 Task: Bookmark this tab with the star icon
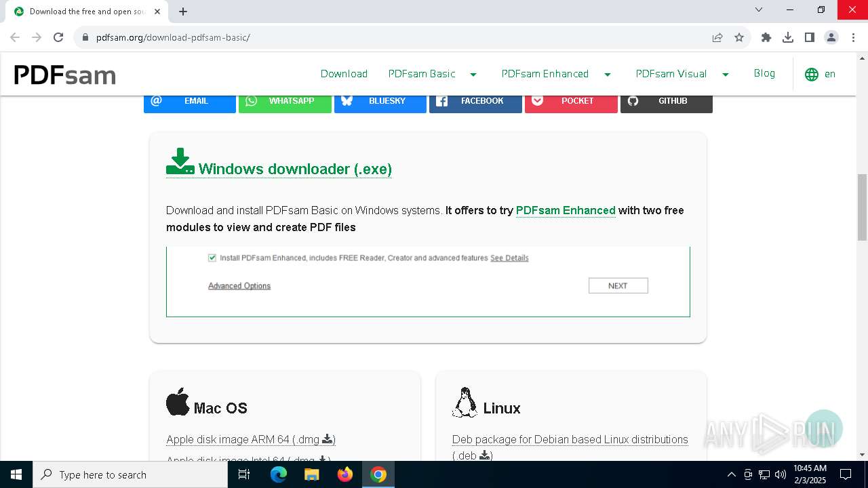(x=739, y=37)
